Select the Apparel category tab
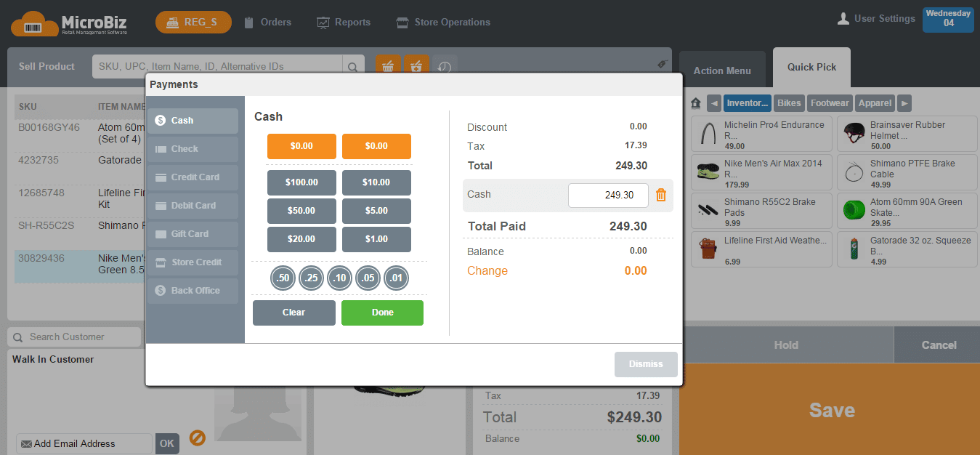 click(875, 103)
